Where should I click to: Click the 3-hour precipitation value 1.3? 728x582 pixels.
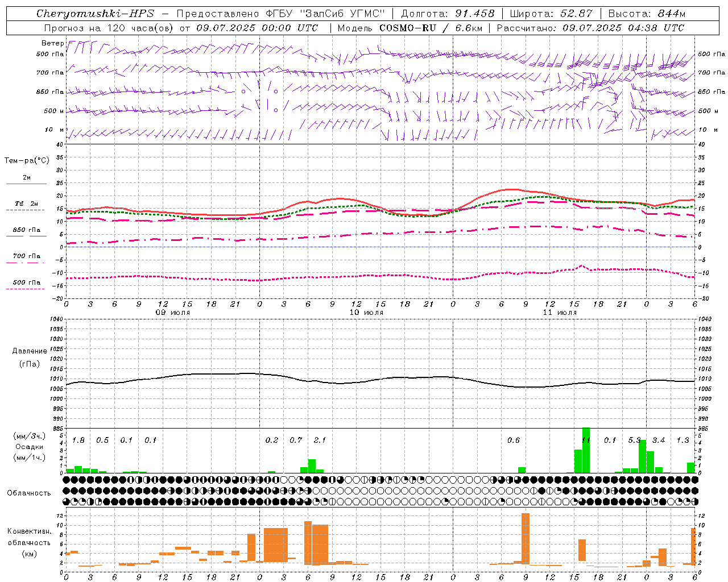point(682,440)
